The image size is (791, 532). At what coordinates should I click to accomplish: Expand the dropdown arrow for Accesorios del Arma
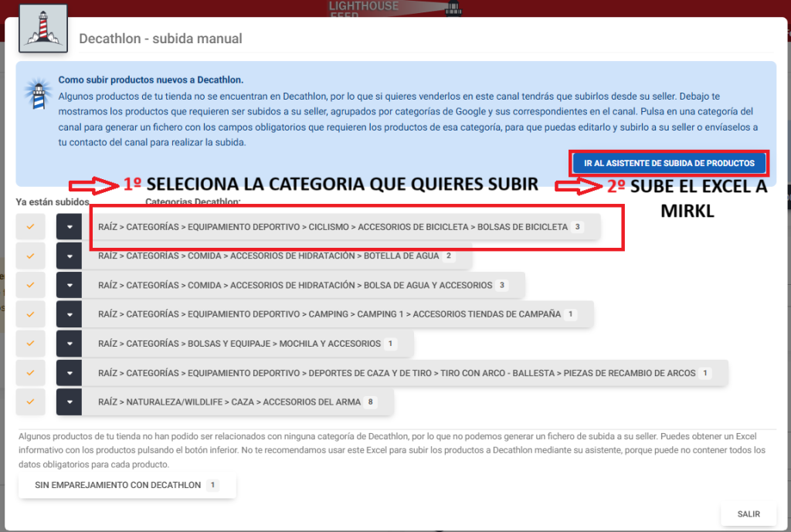coord(69,402)
